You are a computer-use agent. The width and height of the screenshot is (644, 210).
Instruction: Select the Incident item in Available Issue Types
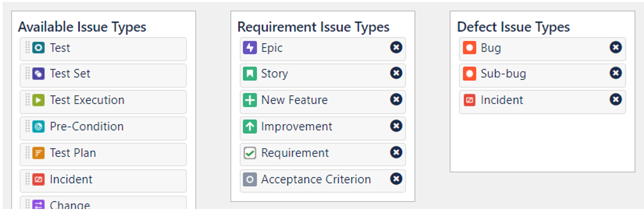[103, 180]
